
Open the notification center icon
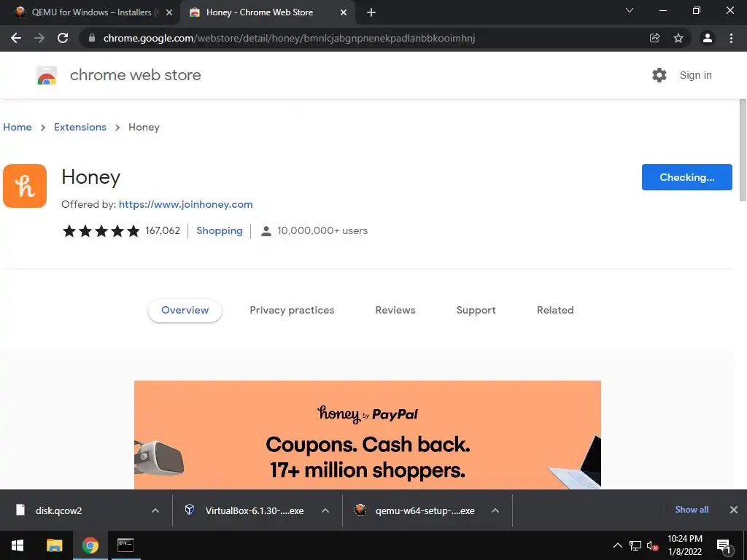coord(723,546)
